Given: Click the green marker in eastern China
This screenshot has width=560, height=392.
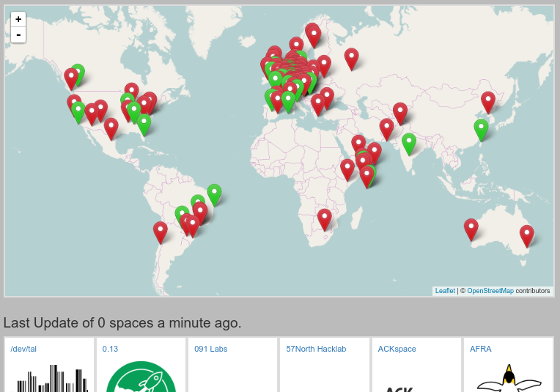Looking at the screenshot, I should coord(481,130).
